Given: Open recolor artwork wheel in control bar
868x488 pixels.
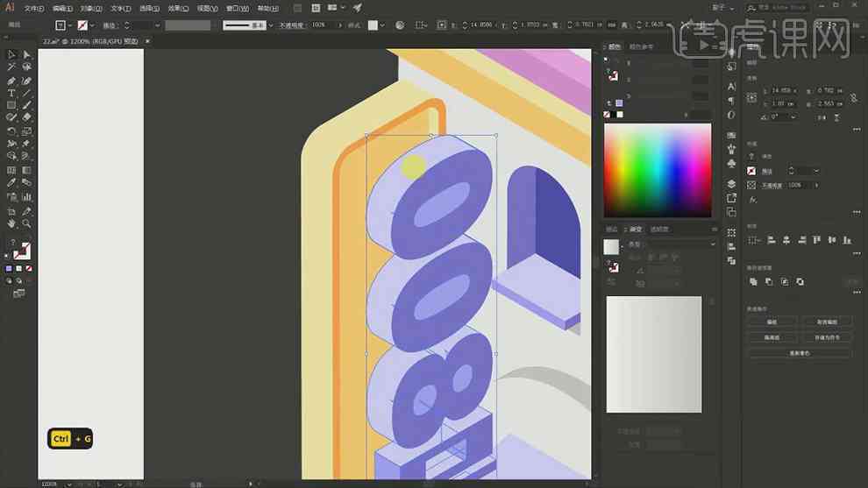Looking at the screenshot, I should pos(400,25).
